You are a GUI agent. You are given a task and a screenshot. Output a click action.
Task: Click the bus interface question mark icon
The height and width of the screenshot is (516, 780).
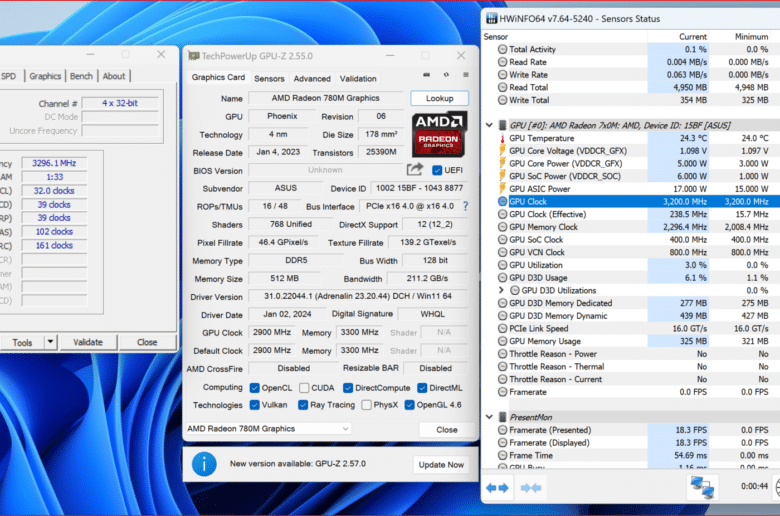pyautogui.click(x=466, y=206)
